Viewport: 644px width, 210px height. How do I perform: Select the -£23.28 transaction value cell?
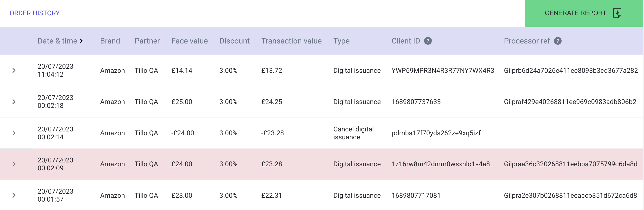(272, 133)
